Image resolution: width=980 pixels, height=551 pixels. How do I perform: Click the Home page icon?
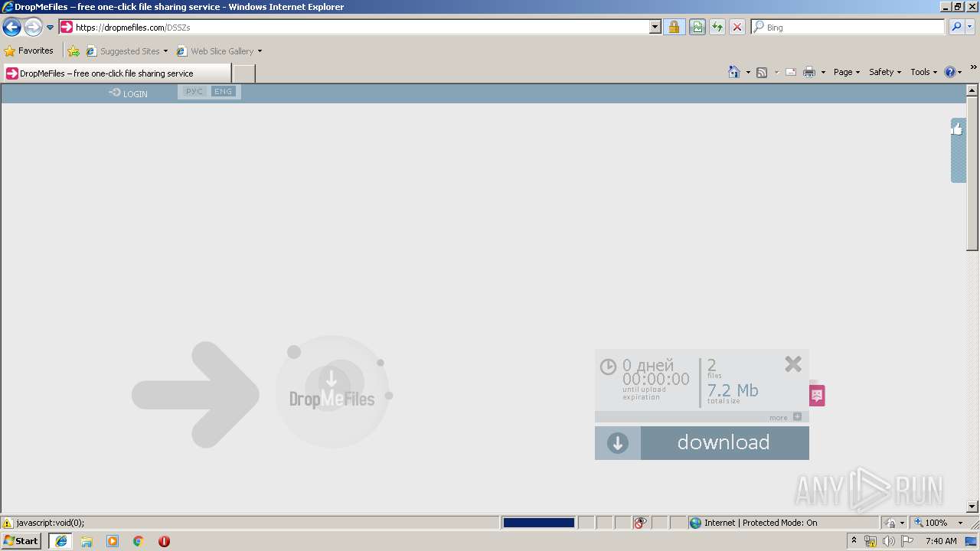(x=734, y=72)
